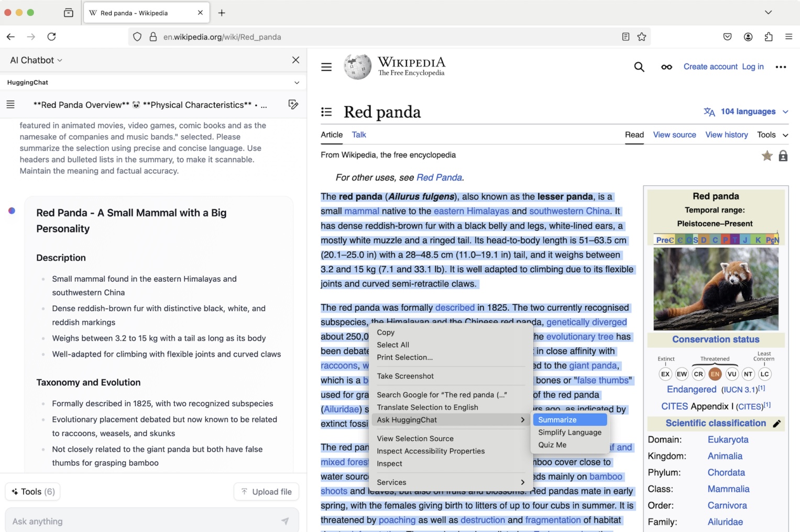Image resolution: width=800 pixels, height=532 pixels.
Task: Click the Create account link
Action: tap(710, 66)
